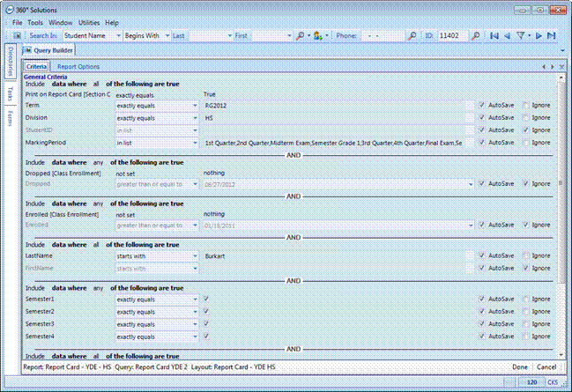
Task: Click the criteria list vertical scrollbar thumb
Action: 561,182
